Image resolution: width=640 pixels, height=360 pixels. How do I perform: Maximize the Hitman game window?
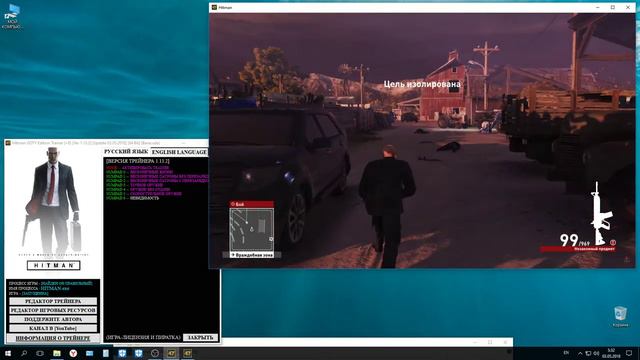(x=613, y=7)
